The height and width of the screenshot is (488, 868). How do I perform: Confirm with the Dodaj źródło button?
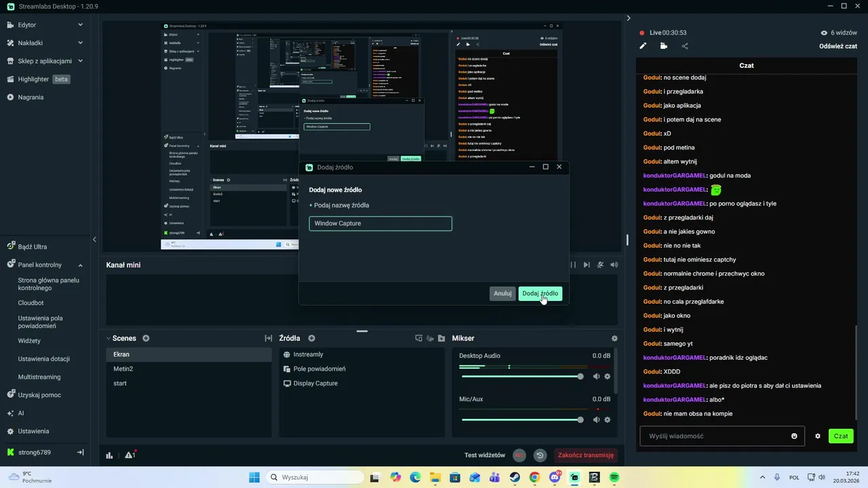click(x=540, y=293)
